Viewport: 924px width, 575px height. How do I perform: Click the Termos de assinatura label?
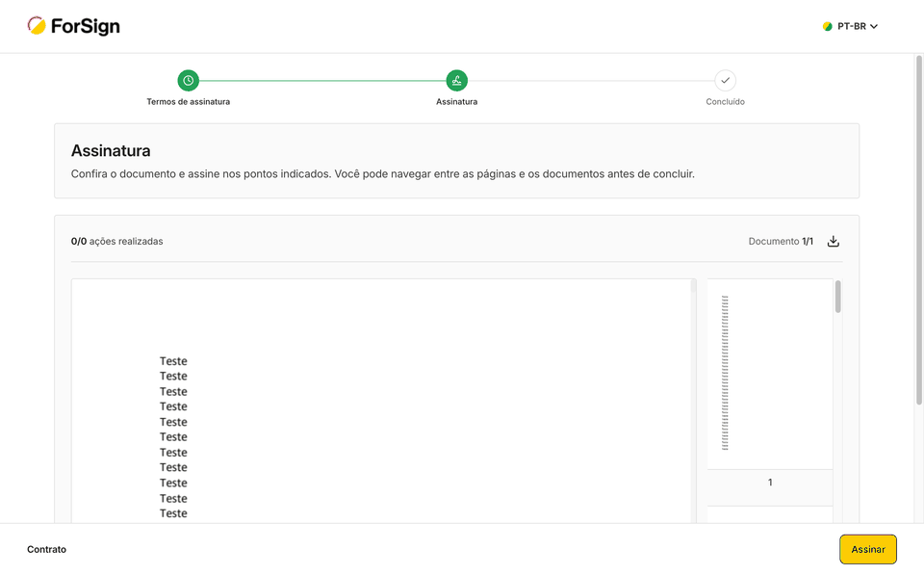point(188,101)
